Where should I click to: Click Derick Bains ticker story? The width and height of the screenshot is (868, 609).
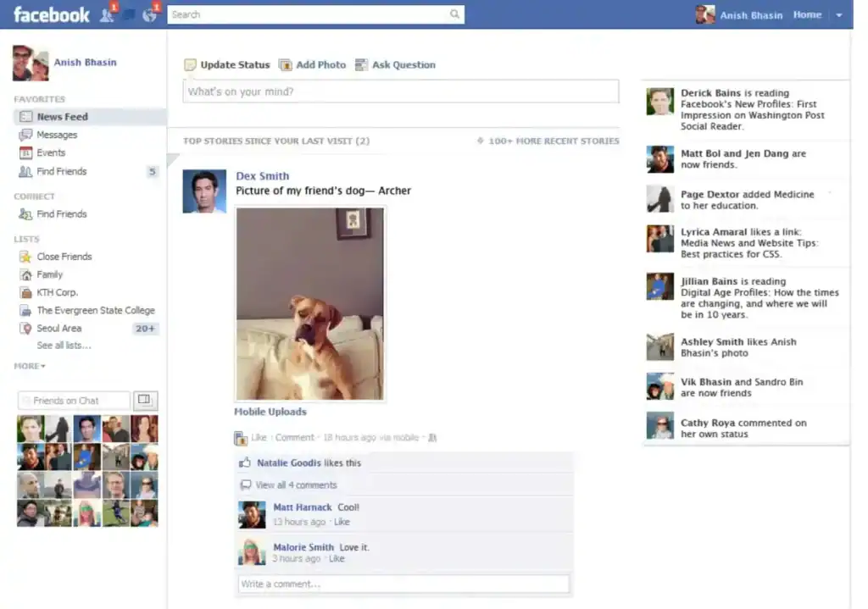pyautogui.click(x=745, y=109)
